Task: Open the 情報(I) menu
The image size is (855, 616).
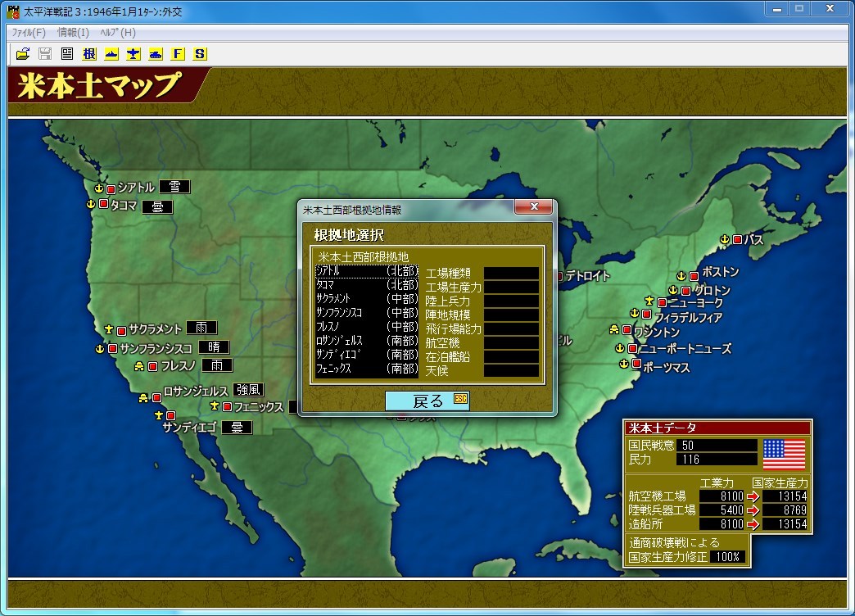Action: pos(73,32)
